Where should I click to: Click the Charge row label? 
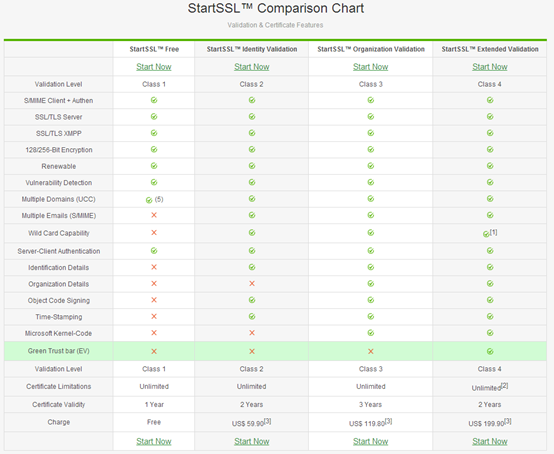pyautogui.click(x=59, y=422)
